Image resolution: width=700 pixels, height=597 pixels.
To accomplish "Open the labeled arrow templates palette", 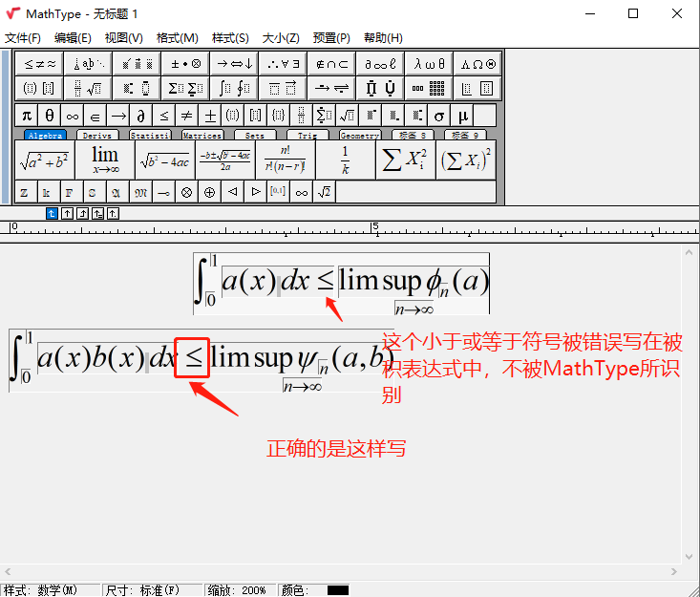I will pos(331,88).
